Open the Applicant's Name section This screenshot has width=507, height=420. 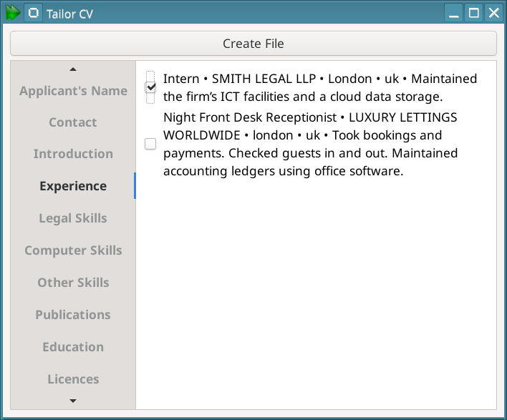tap(73, 91)
